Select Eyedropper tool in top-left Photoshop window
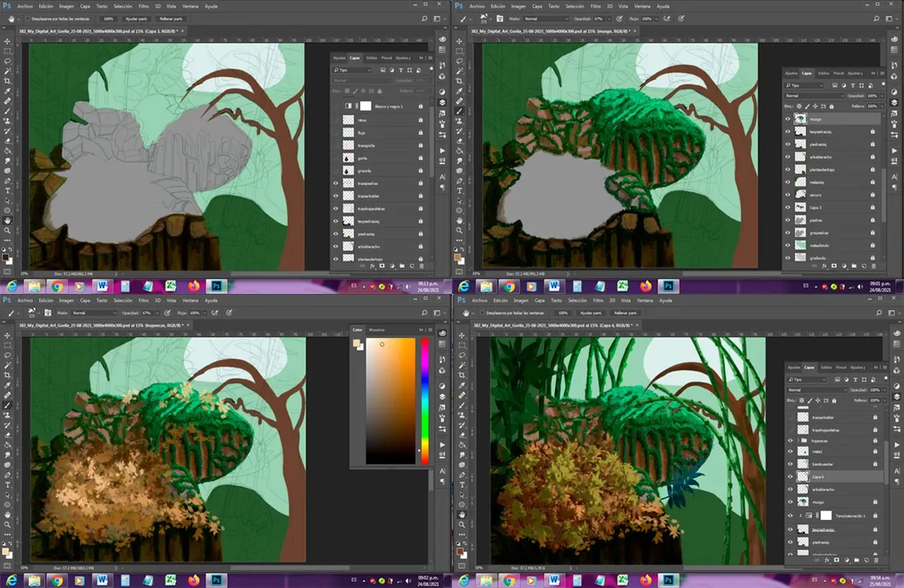Viewport: 904px width, 588px height. [x=8, y=91]
